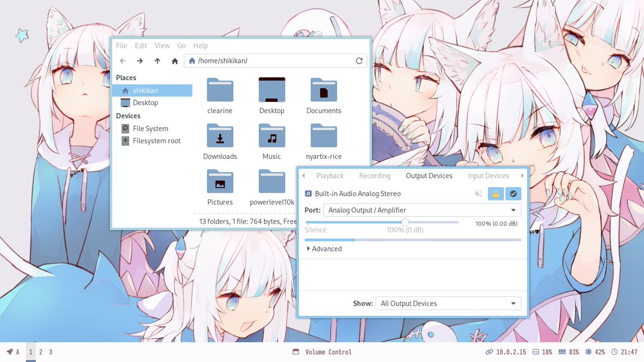Open the Show All Output Devices dropdown
This screenshot has width=644, height=362.
(448, 304)
